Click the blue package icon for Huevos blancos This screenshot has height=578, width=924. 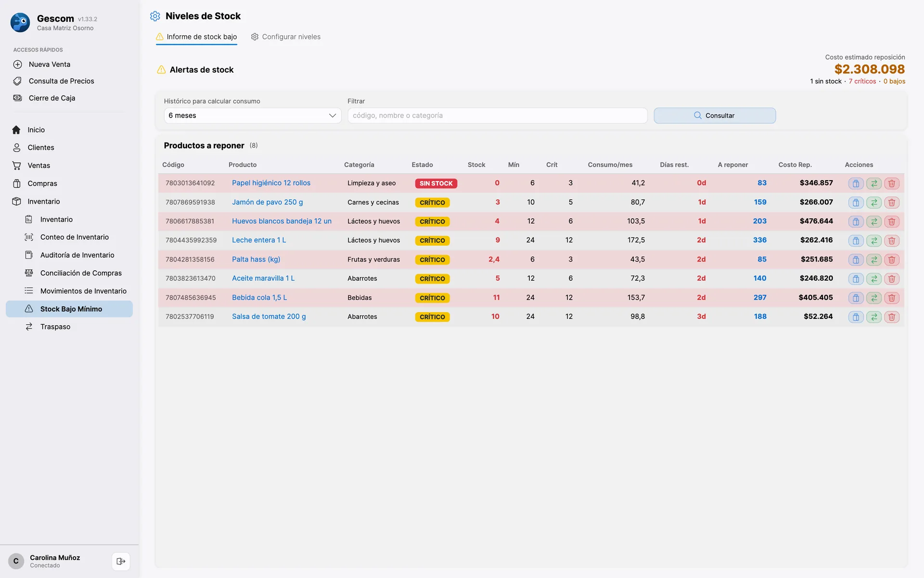click(x=856, y=222)
